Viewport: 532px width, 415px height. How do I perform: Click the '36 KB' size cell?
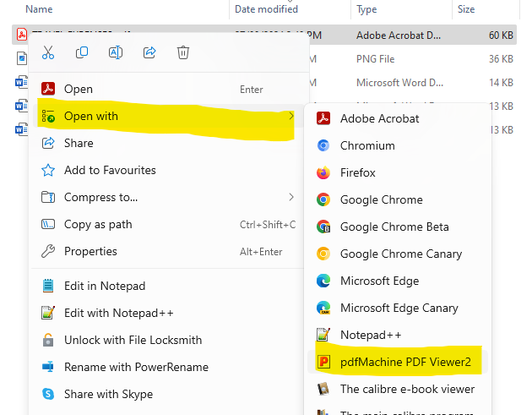pyautogui.click(x=501, y=59)
